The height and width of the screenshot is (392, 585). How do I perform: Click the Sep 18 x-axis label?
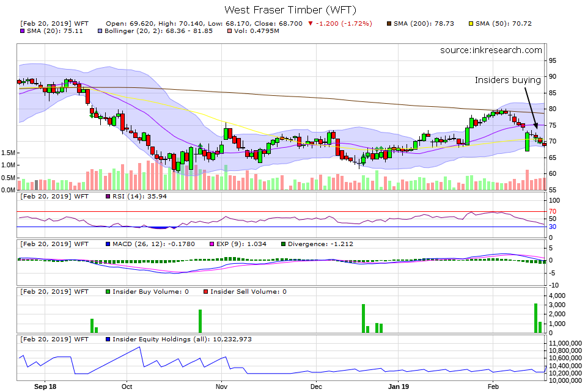click(x=45, y=387)
